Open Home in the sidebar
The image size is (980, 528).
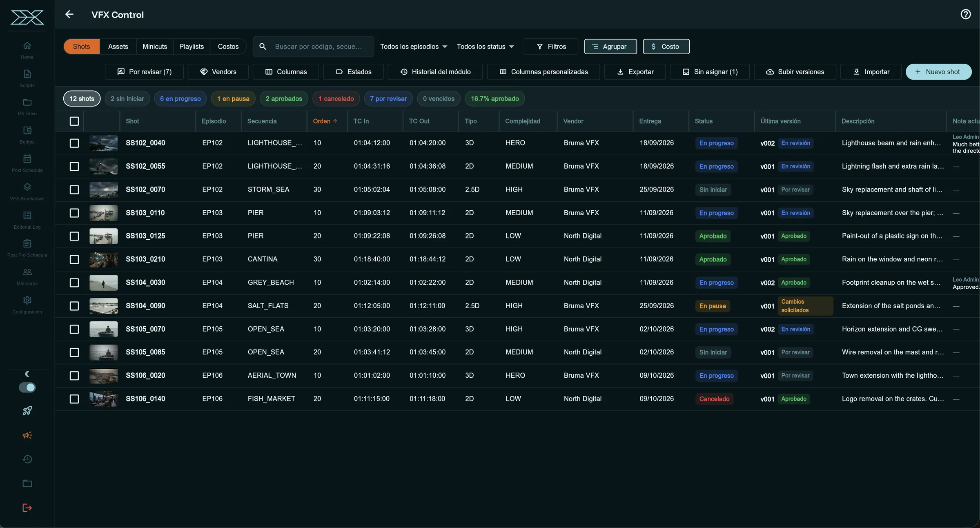click(x=27, y=50)
